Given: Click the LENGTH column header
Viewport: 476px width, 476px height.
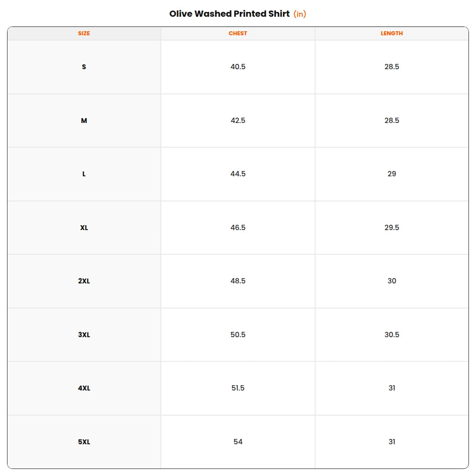Looking at the screenshot, I should (392, 33).
